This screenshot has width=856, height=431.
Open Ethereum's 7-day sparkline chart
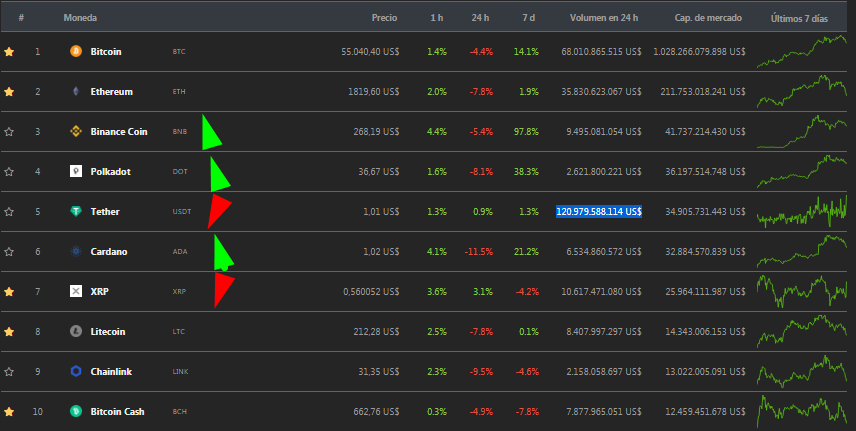(801, 91)
